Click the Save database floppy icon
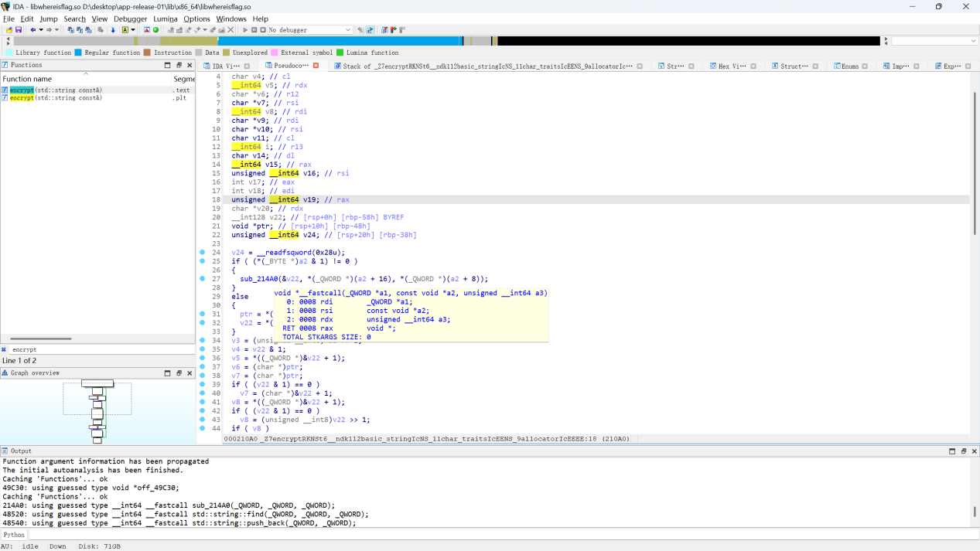The image size is (980, 551). [x=19, y=29]
